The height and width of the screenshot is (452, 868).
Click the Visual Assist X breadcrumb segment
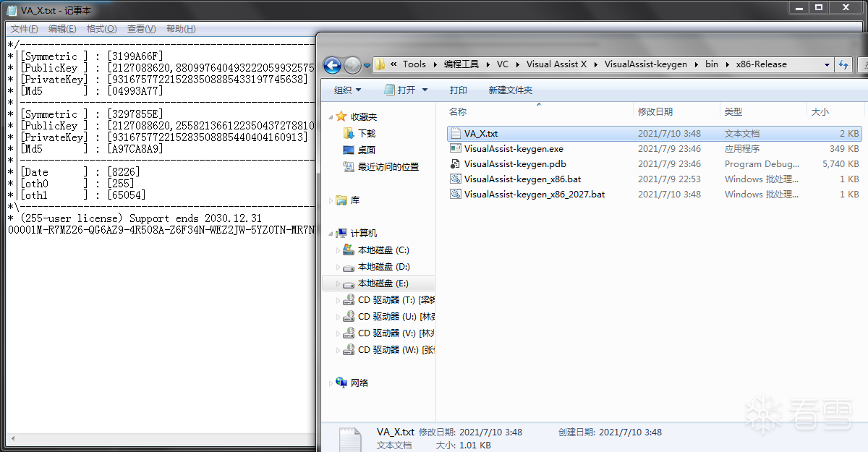pyautogui.click(x=556, y=64)
